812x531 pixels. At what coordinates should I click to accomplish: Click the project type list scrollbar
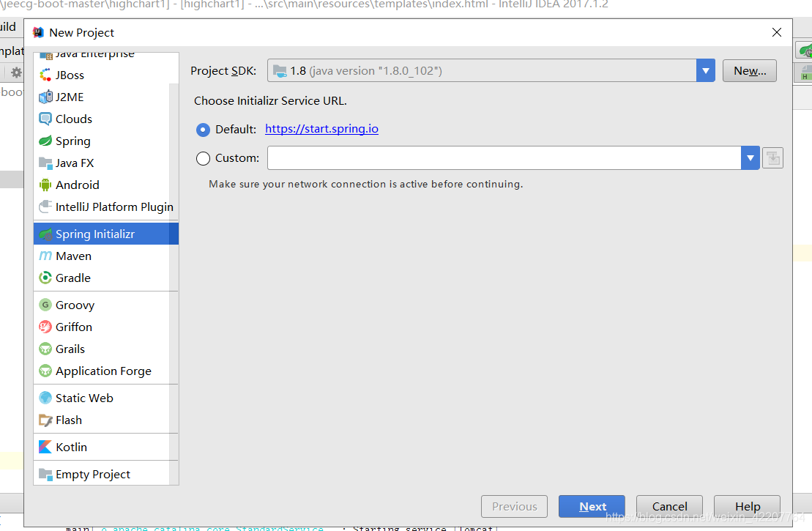174,284
